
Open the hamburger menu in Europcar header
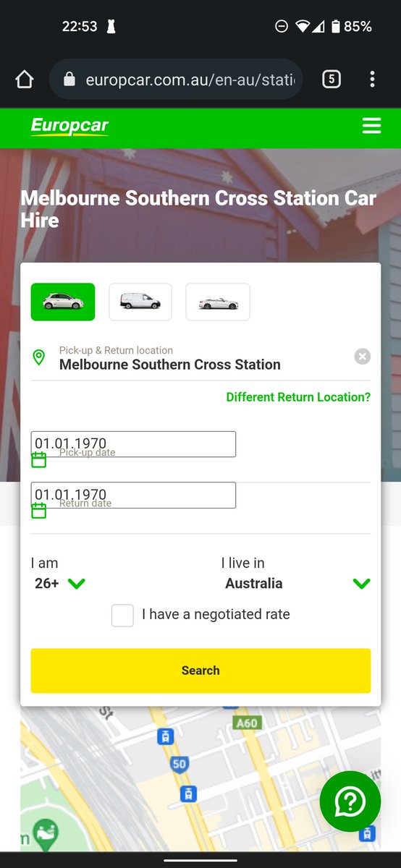click(x=371, y=127)
